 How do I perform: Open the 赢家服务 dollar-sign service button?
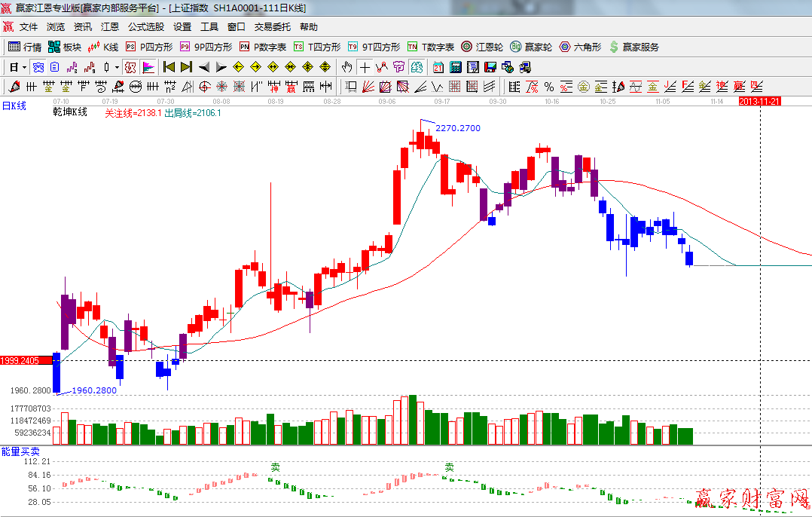pos(633,47)
